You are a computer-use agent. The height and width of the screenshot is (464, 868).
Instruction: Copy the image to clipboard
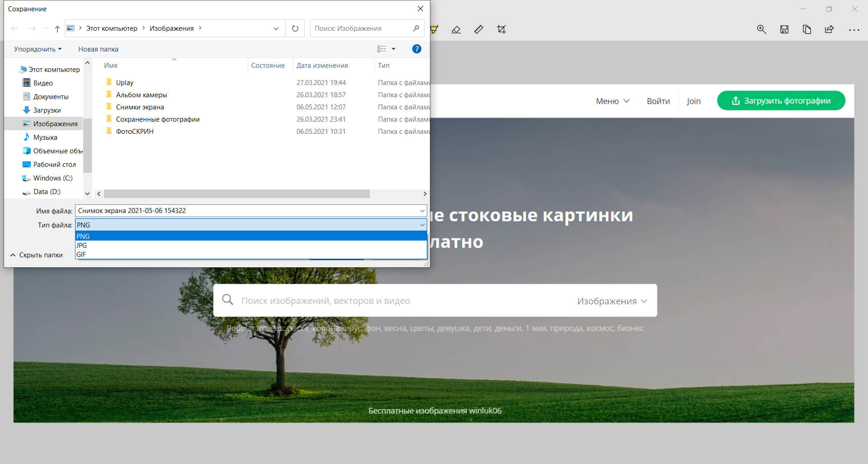click(807, 29)
